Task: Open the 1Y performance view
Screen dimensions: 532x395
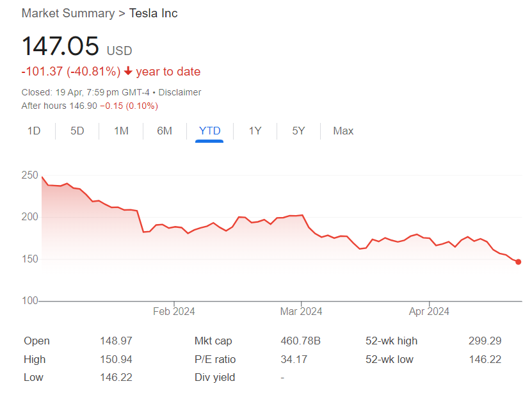Action: pos(254,131)
